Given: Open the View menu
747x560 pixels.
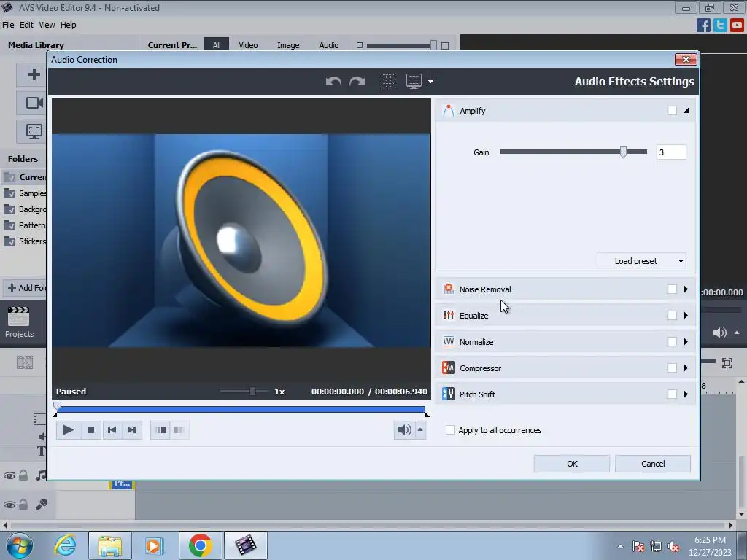Looking at the screenshot, I should (x=47, y=25).
